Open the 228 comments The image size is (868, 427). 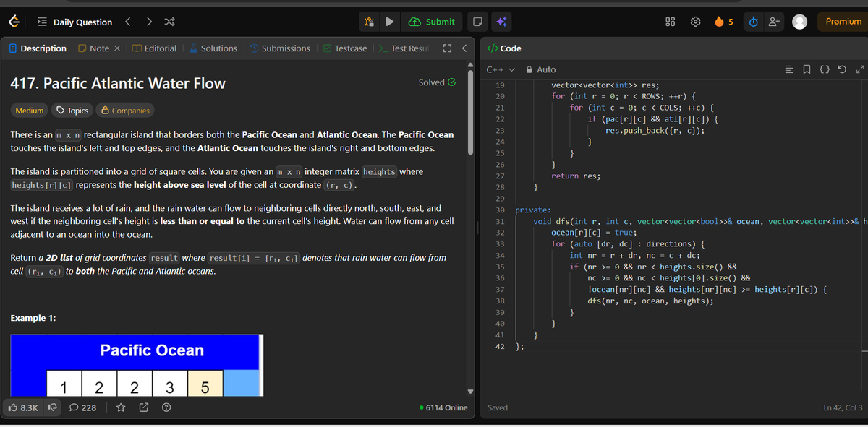click(x=83, y=408)
